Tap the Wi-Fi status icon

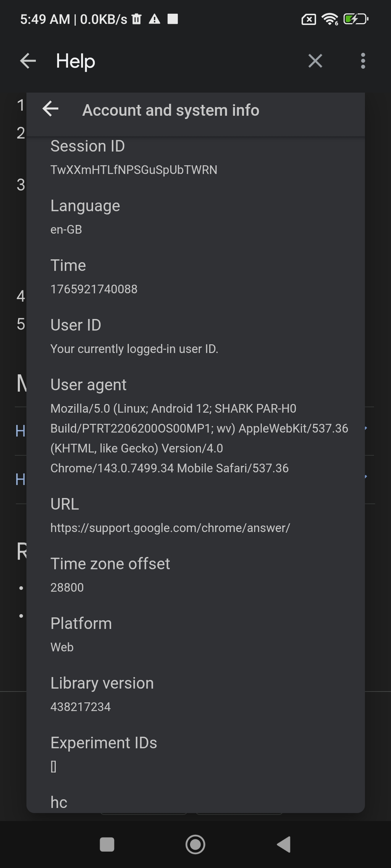[x=330, y=19]
